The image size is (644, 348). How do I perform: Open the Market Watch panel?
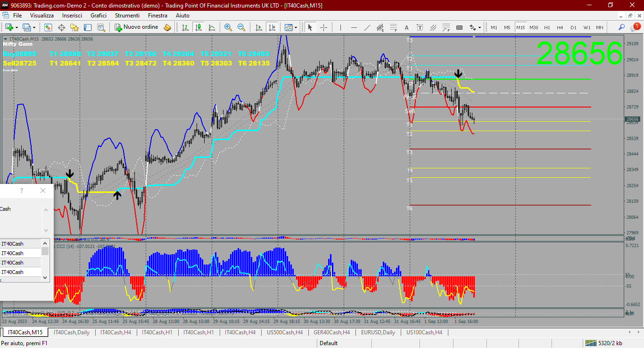click(x=48, y=27)
